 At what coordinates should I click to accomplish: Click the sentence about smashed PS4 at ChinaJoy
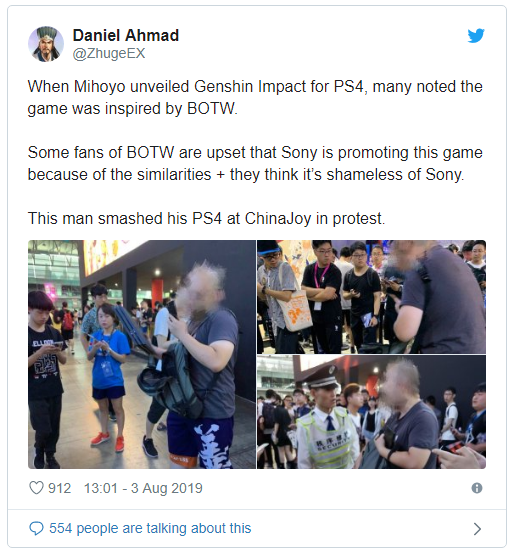point(206,218)
